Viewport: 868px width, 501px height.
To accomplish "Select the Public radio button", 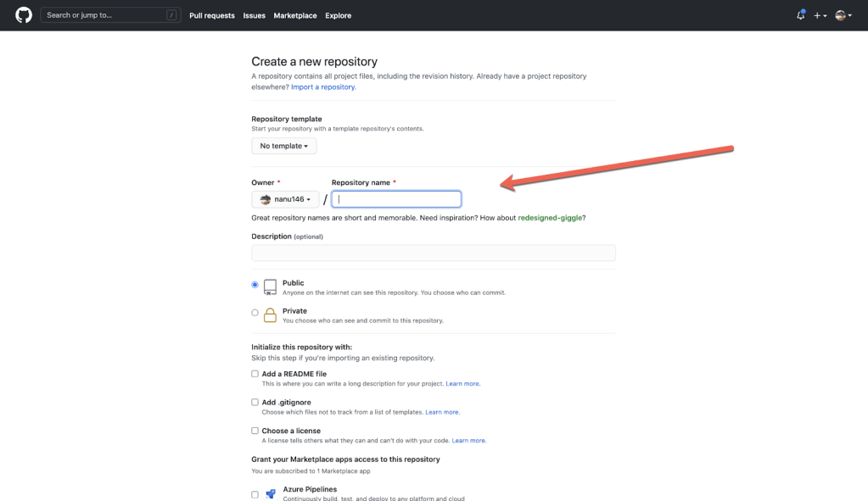I will click(x=255, y=285).
